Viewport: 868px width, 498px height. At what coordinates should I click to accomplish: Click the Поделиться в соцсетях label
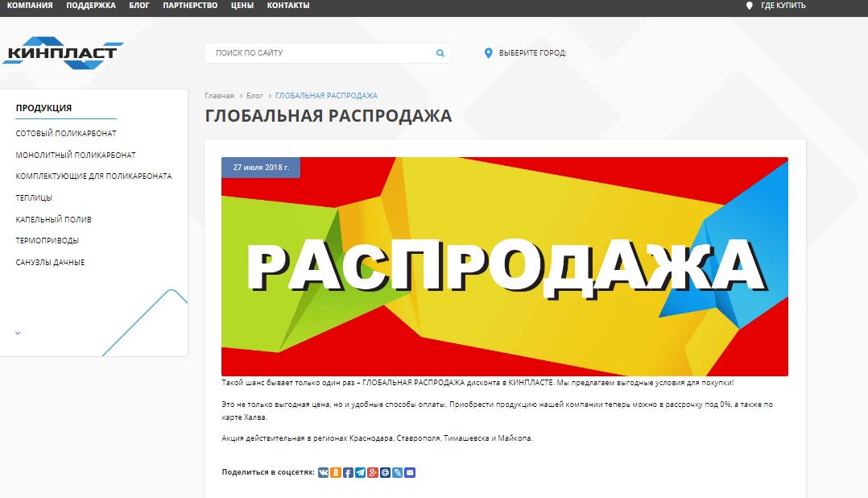(x=268, y=472)
